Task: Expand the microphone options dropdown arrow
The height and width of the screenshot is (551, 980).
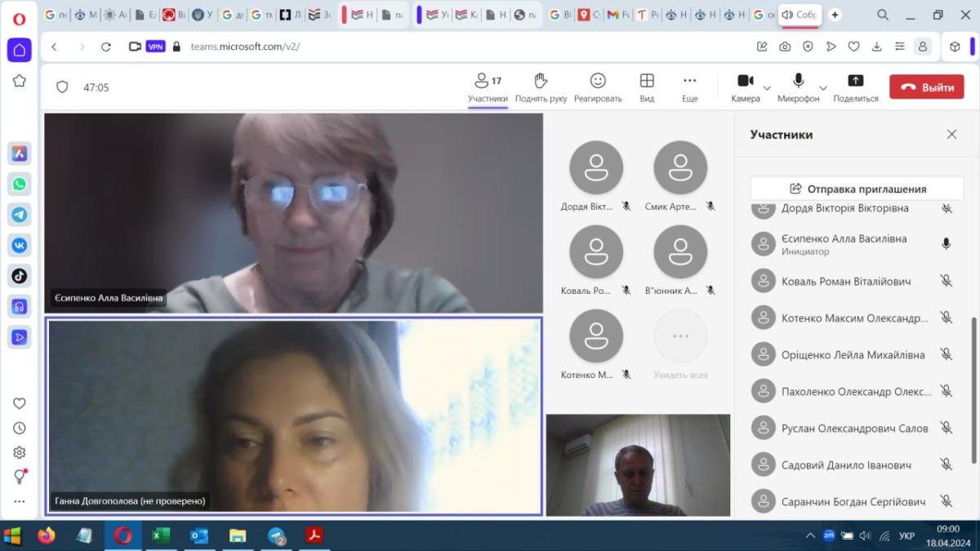Action: [823, 88]
